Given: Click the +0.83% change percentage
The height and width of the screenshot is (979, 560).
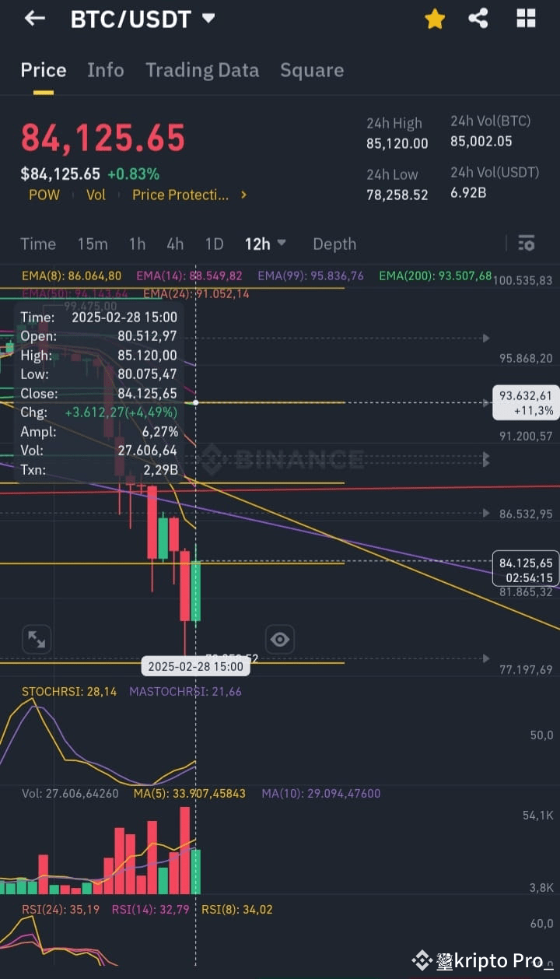Looking at the screenshot, I should 133,174.
